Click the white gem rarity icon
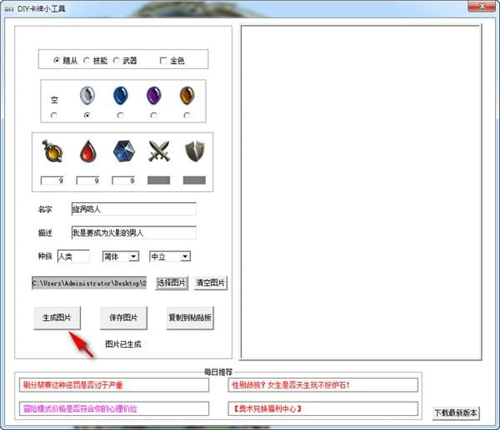 tap(87, 96)
